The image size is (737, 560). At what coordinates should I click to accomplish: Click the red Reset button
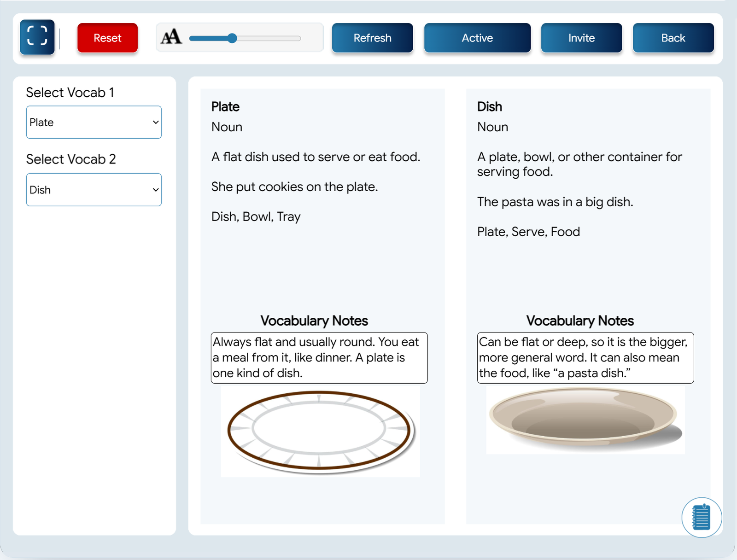click(107, 38)
